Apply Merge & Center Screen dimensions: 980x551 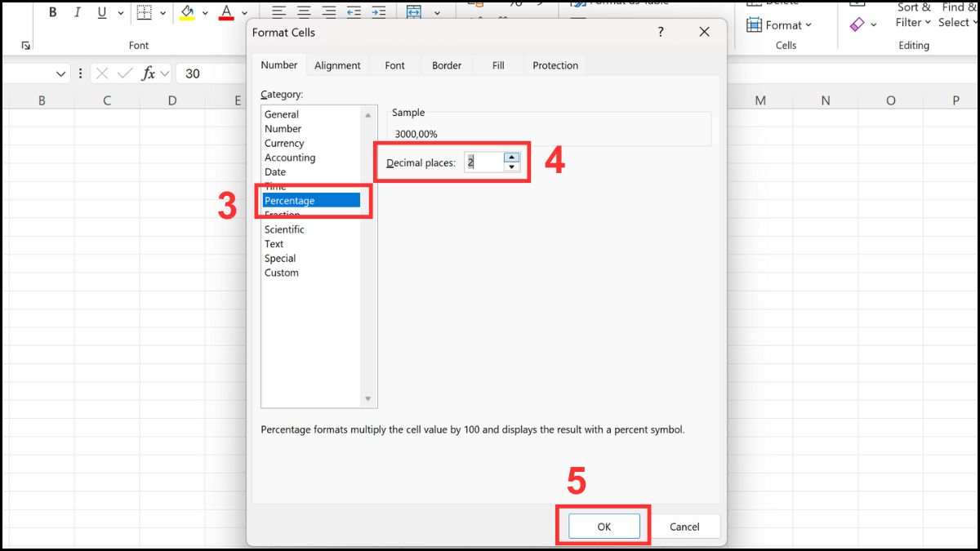[416, 11]
